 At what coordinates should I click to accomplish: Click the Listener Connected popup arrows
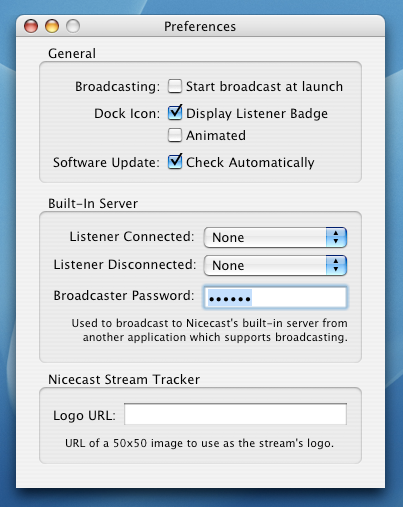tap(336, 237)
